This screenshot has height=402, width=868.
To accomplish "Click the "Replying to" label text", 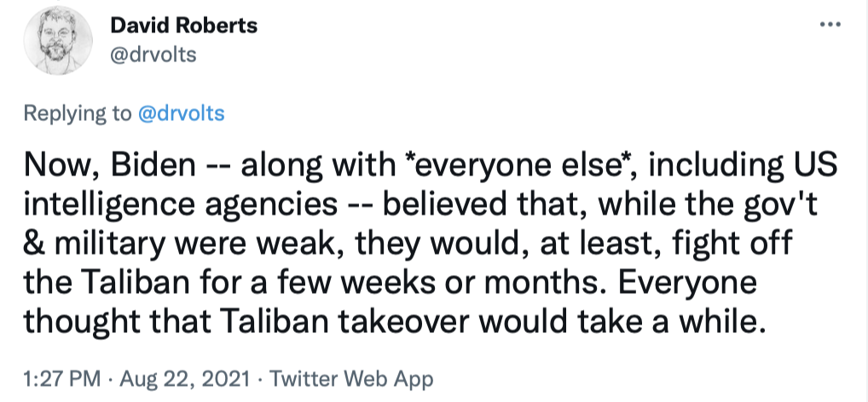I will point(78,113).
